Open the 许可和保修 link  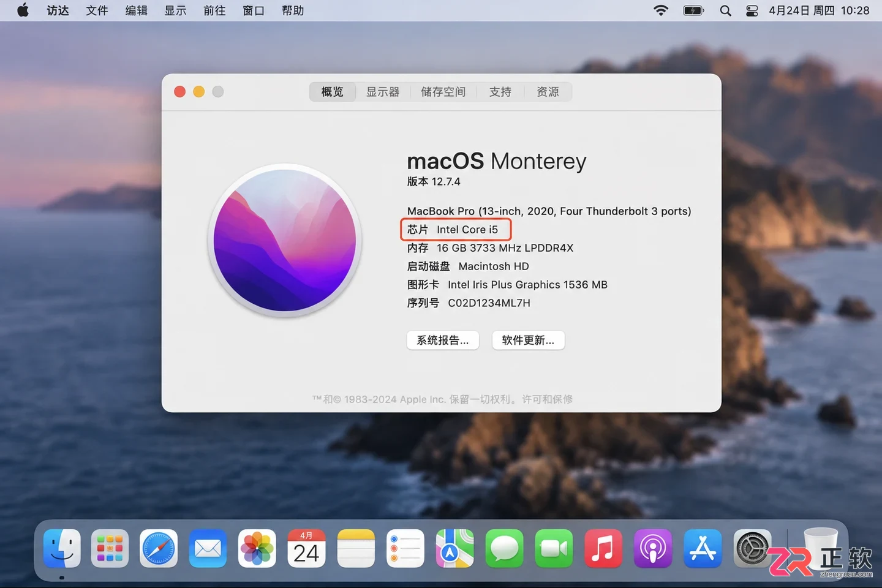548,399
